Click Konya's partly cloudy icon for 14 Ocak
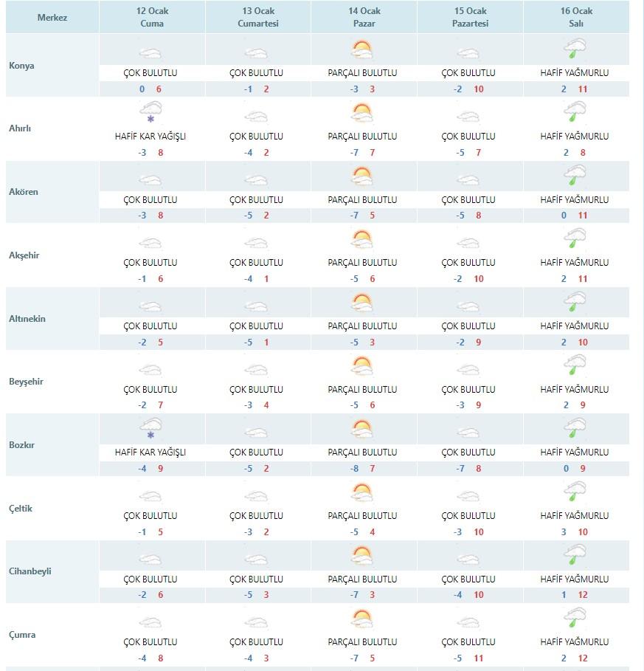This screenshot has width=644, height=671. [x=362, y=49]
